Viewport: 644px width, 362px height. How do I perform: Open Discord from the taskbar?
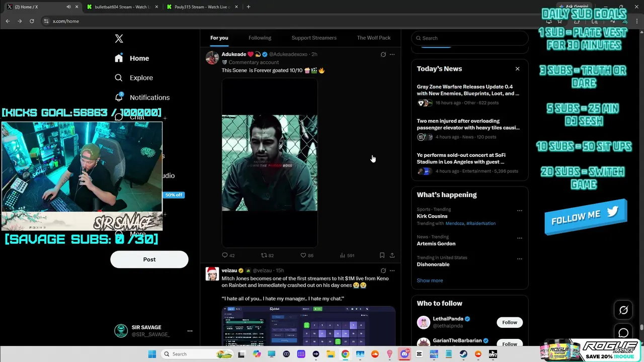click(405, 354)
